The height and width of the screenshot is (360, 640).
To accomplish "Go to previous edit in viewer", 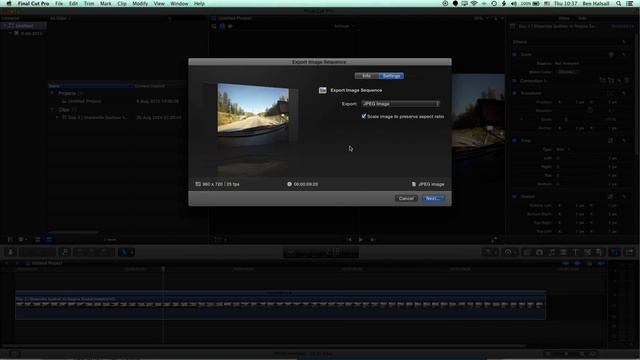I will [349, 240].
